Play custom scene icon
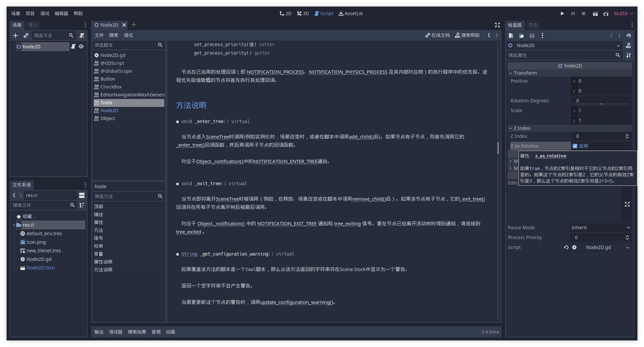 click(606, 13)
